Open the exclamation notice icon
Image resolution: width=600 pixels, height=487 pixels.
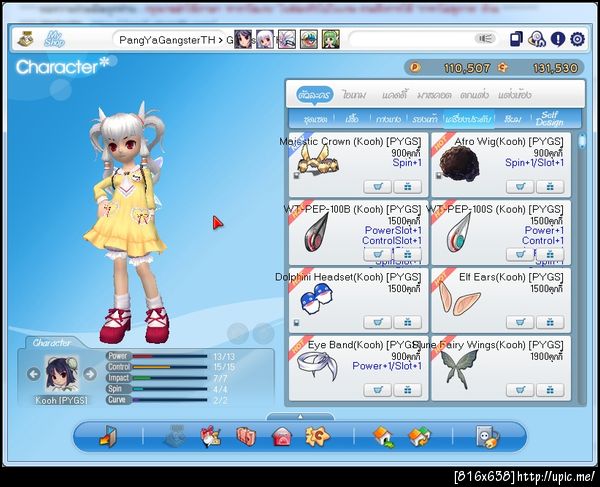point(558,39)
